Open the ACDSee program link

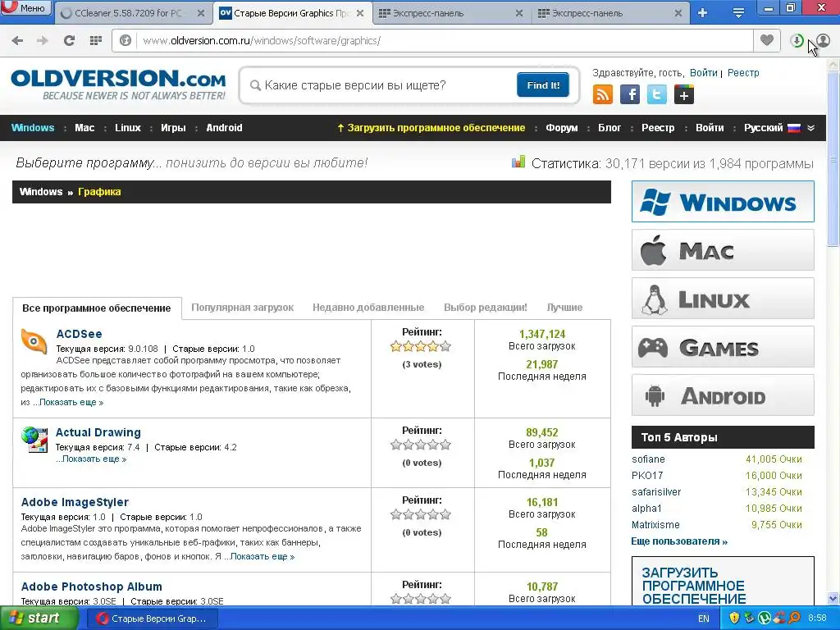point(79,334)
